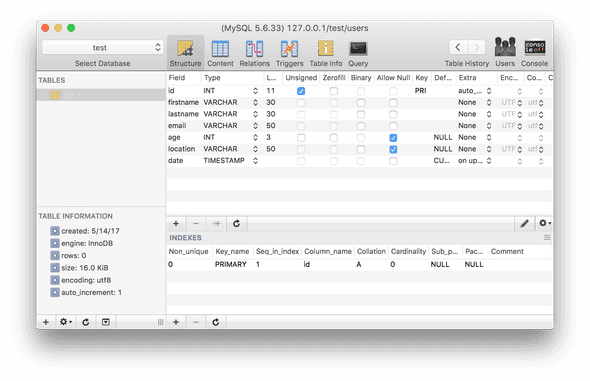
Task: Add a new field with plus button
Action: click(x=176, y=224)
